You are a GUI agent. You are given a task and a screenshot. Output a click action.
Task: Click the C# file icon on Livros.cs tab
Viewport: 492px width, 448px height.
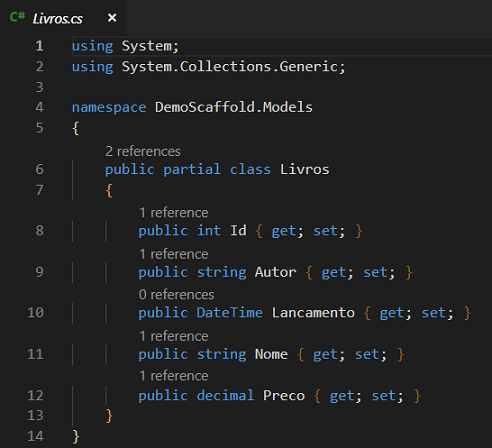click(x=17, y=17)
